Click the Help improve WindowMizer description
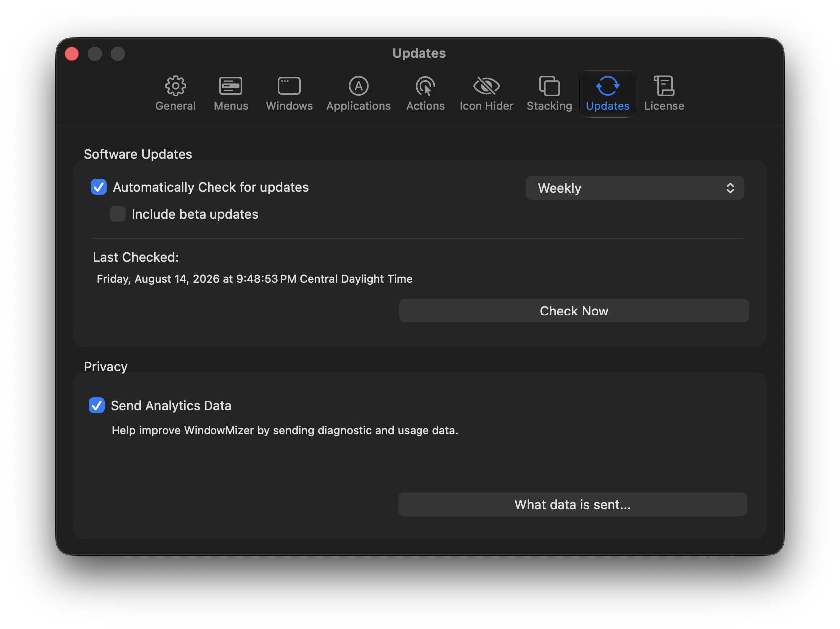Image resolution: width=840 pixels, height=629 pixels. 285,430
